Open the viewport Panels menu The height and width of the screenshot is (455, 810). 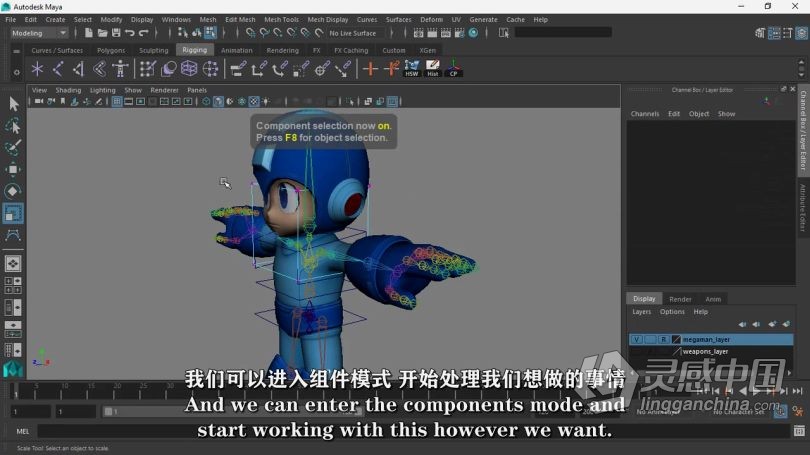click(x=197, y=90)
